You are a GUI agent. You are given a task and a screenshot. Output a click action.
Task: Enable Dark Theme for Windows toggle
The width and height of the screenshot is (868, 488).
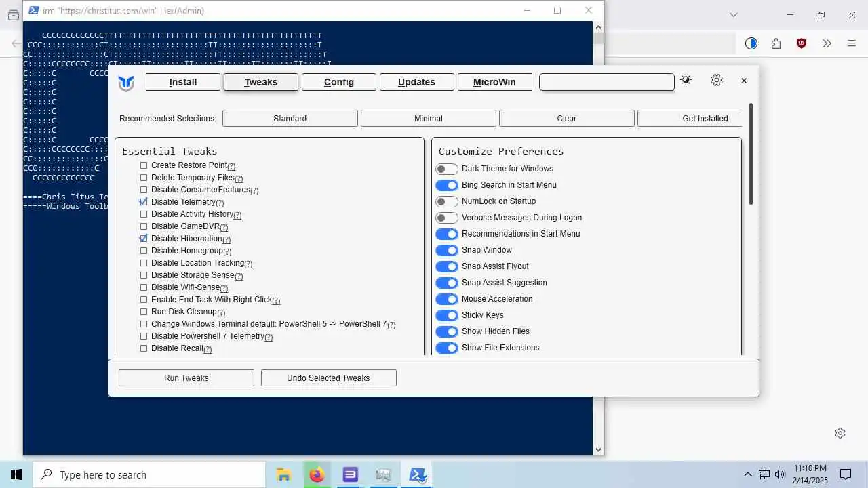click(447, 169)
